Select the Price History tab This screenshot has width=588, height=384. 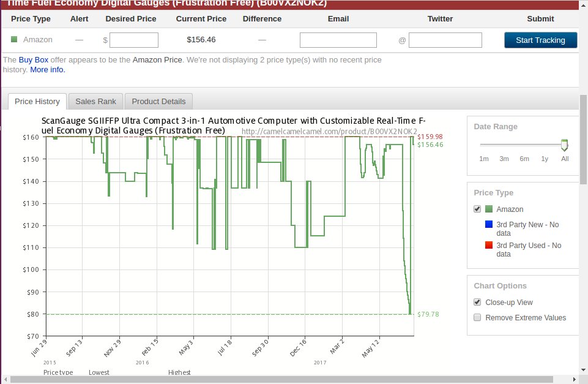37,101
